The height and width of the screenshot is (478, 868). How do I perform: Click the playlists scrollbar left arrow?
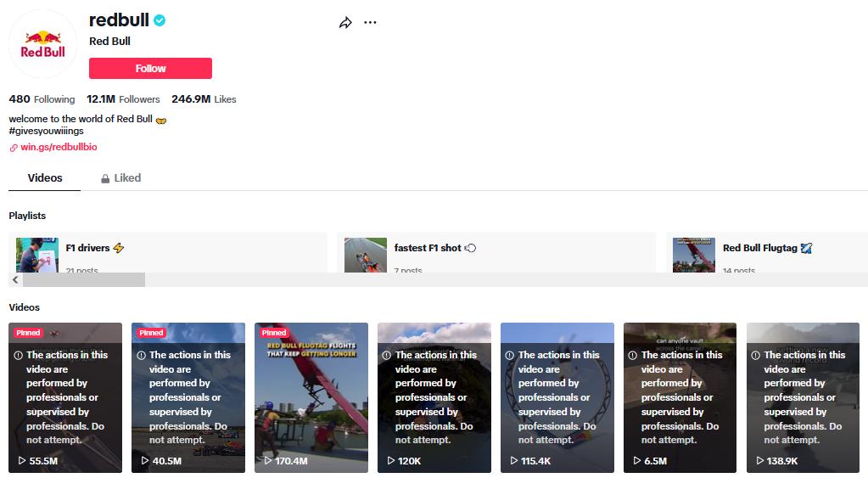(15, 279)
